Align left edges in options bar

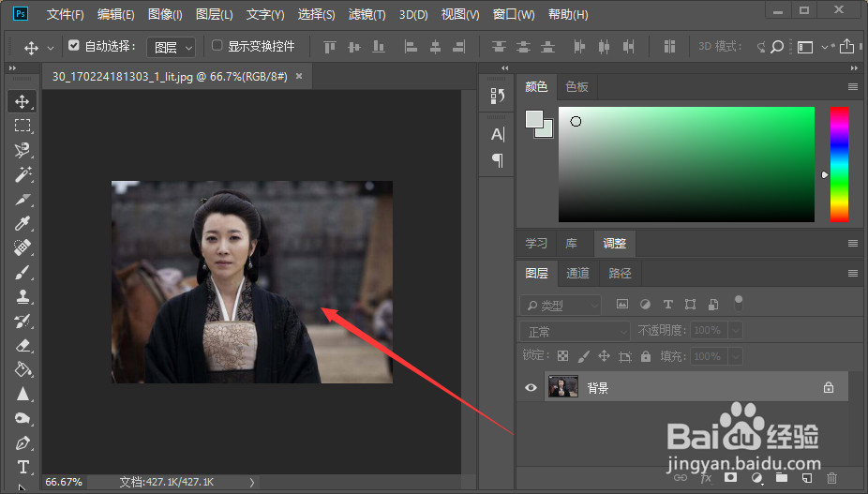(x=411, y=47)
